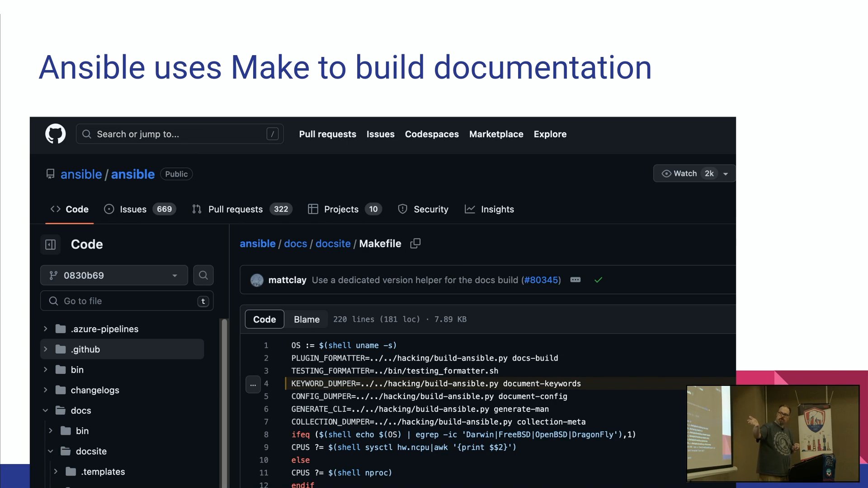Open the Watch dropdown arrow
This screenshot has width=868, height=488.
click(x=726, y=174)
